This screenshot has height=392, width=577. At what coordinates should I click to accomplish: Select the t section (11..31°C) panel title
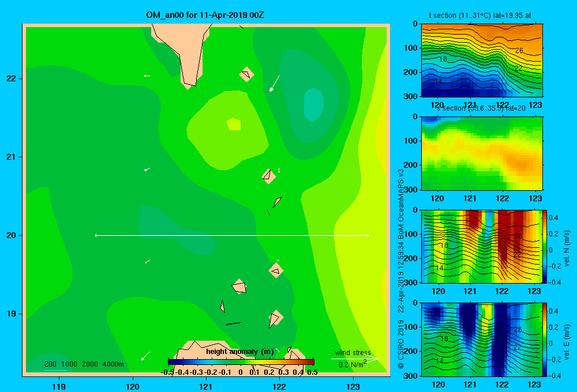pyautogui.click(x=480, y=16)
